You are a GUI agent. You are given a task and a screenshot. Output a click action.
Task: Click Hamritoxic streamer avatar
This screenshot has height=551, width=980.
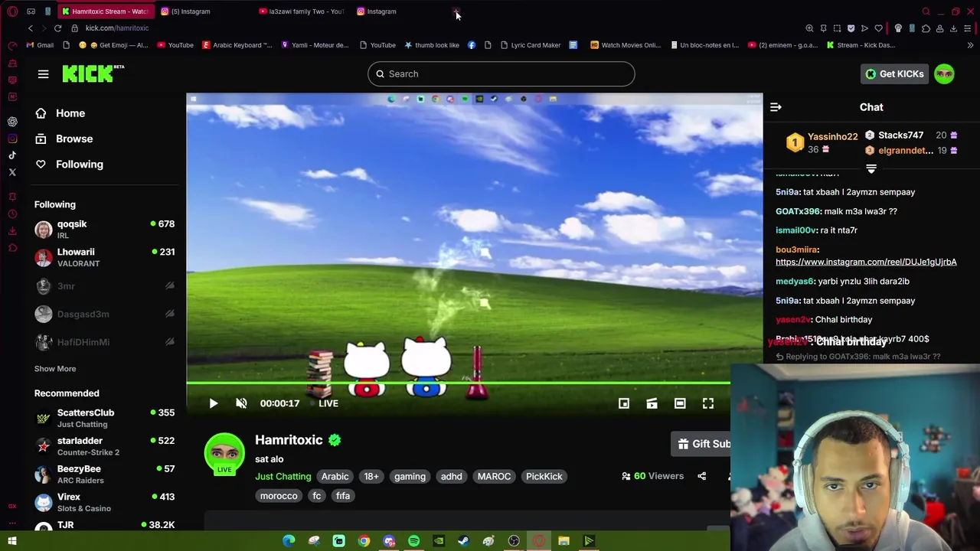pyautogui.click(x=224, y=453)
